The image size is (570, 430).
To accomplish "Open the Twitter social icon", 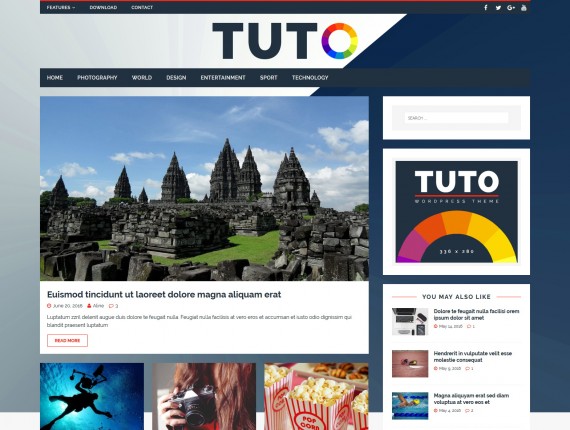I will click(x=498, y=8).
